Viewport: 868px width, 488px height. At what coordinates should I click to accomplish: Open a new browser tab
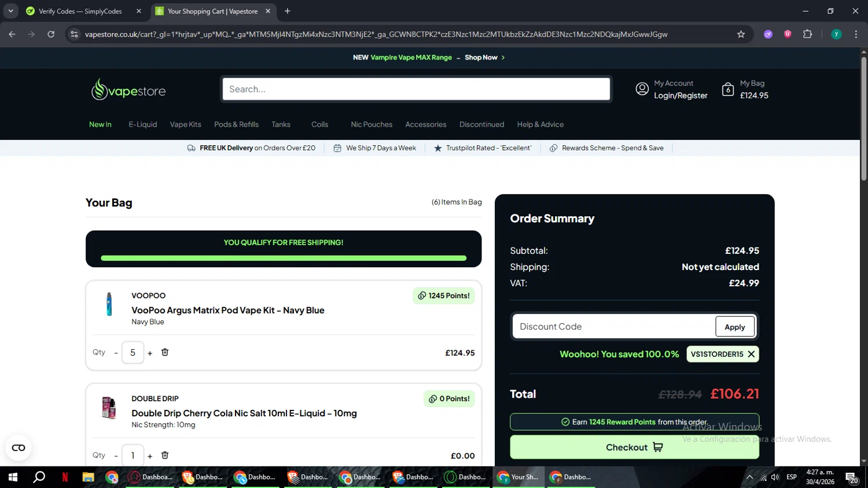pos(288,11)
